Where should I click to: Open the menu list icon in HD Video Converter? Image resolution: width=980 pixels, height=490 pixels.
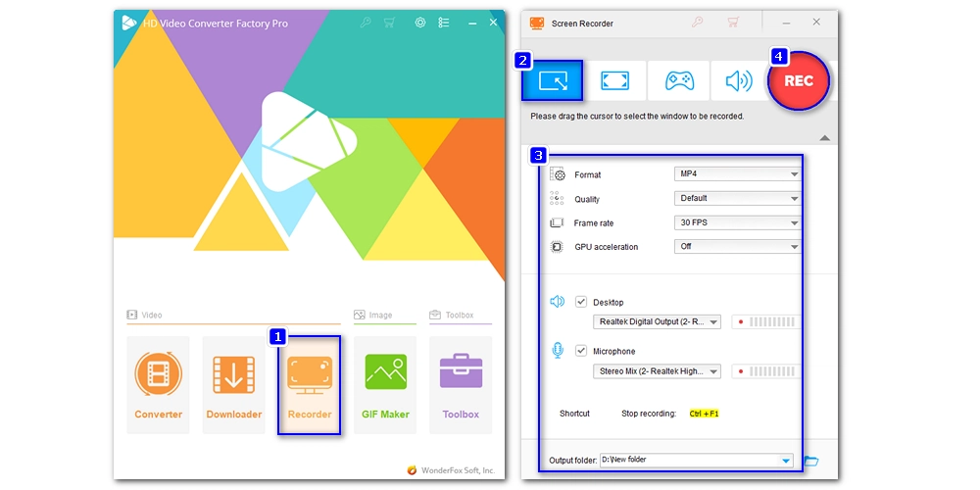pos(444,23)
